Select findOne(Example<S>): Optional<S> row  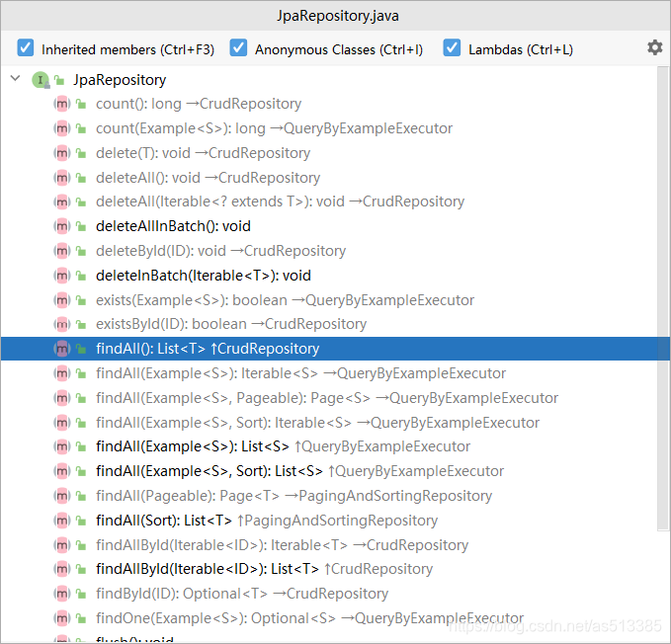pos(329,618)
